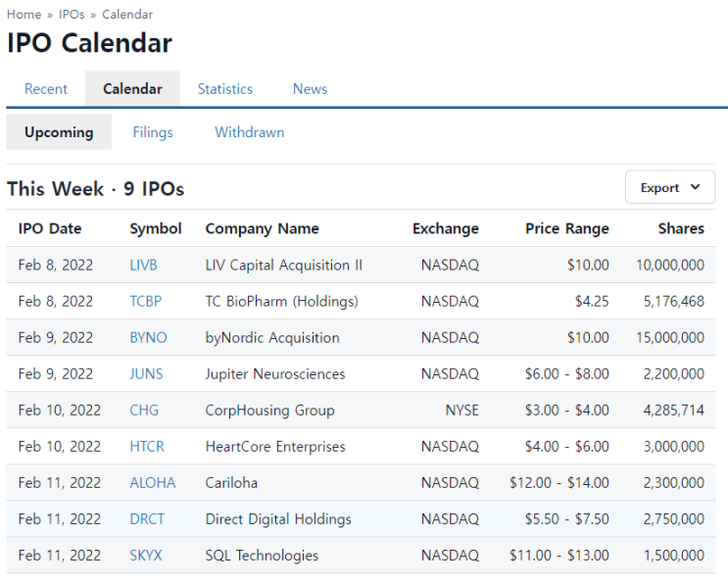Select the Filings sub-tab
The height and width of the screenshot is (586, 728).
click(x=153, y=132)
